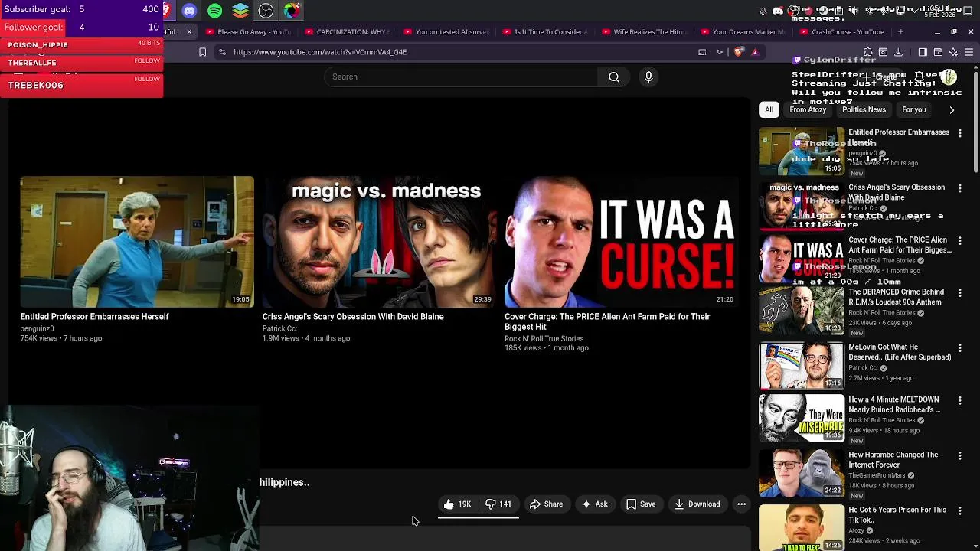
Task: Save the video to a playlist
Action: pos(641,504)
